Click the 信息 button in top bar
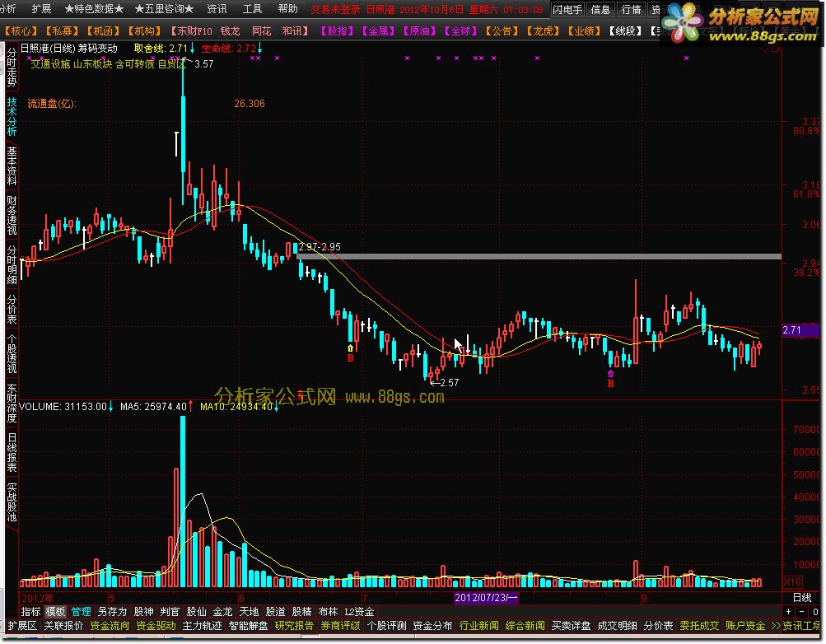 click(600, 10)
